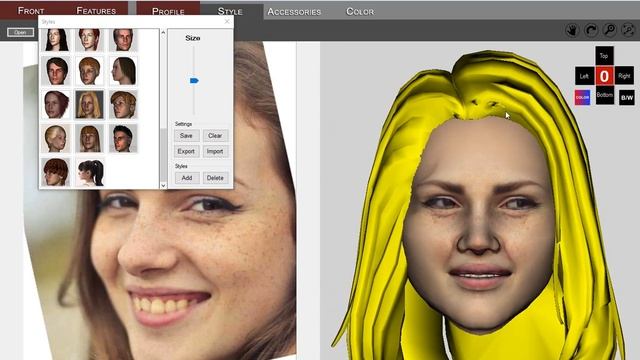Select brown shoulder-length bob side-profile style
Viewport: 640px width, 360px height.
(123, 71)
